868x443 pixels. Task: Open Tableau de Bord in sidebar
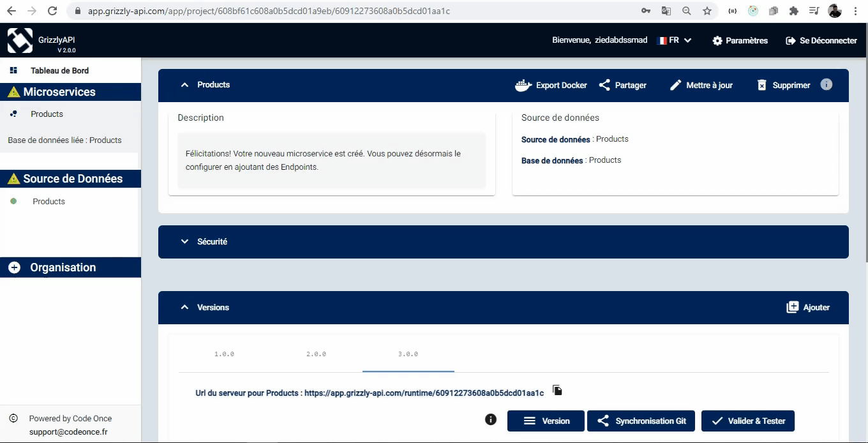59,70
